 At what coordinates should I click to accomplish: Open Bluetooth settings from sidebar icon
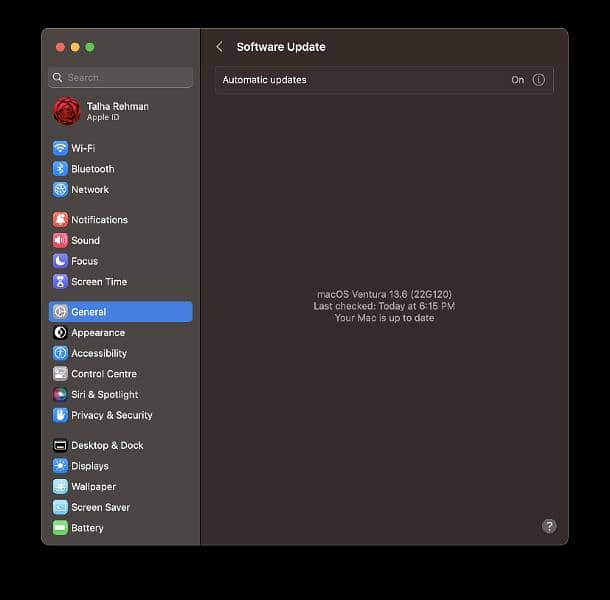coord(60,169)
